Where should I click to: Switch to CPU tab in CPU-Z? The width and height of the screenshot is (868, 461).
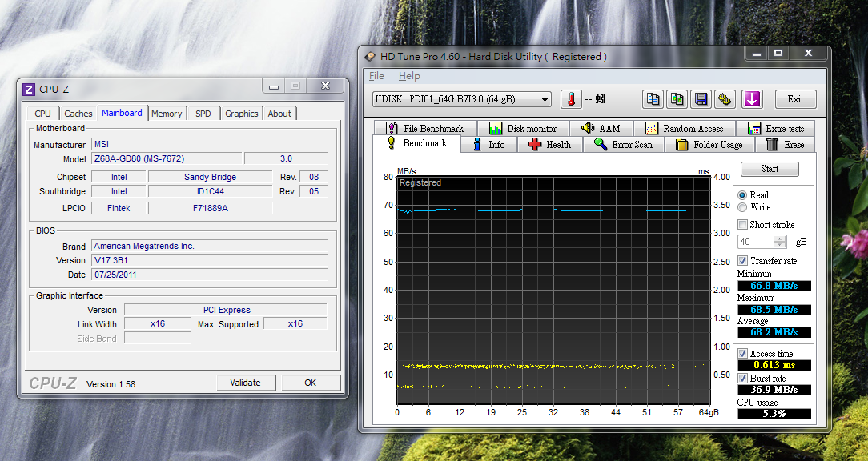[x=42, y=114]
